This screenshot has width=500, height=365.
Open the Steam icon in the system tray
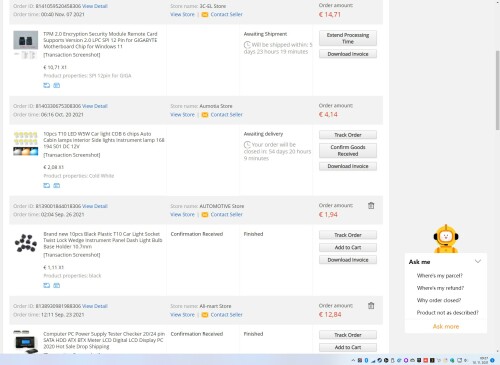pyautogui.click(x=379, y=360)
